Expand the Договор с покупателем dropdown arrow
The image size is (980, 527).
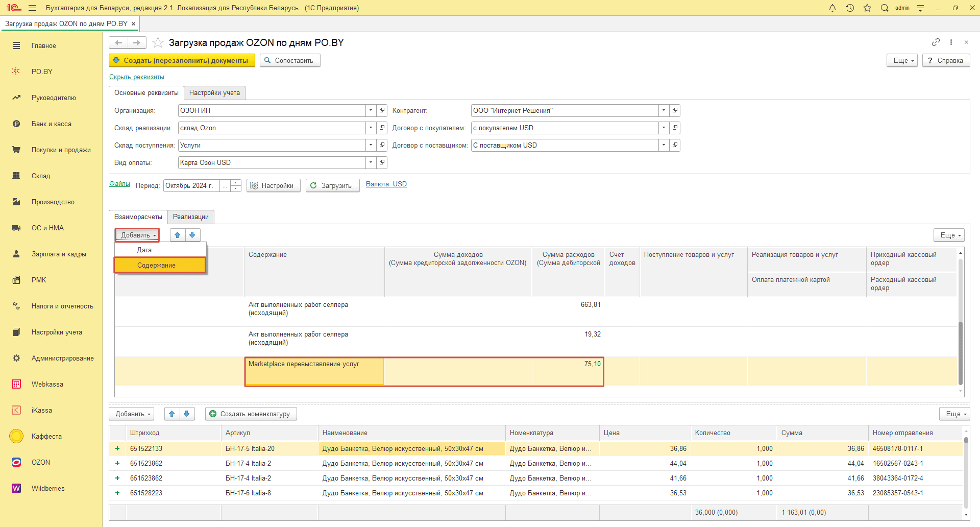(x=664, y=128)
